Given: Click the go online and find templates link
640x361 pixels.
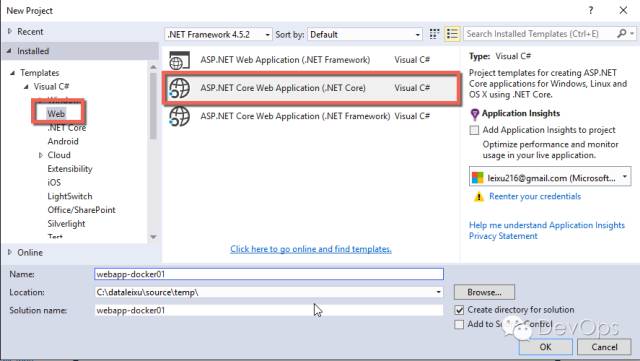Looking at the screenshot, I should [x=311, y=249].
